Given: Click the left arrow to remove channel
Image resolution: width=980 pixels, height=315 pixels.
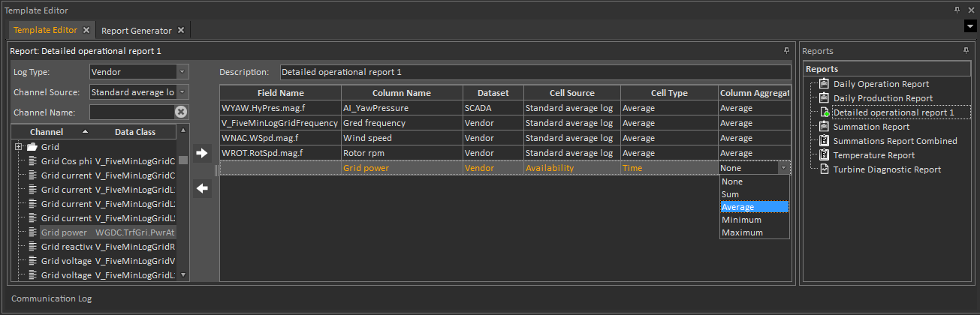Looking at the screenshot, I should pos(201,188).
